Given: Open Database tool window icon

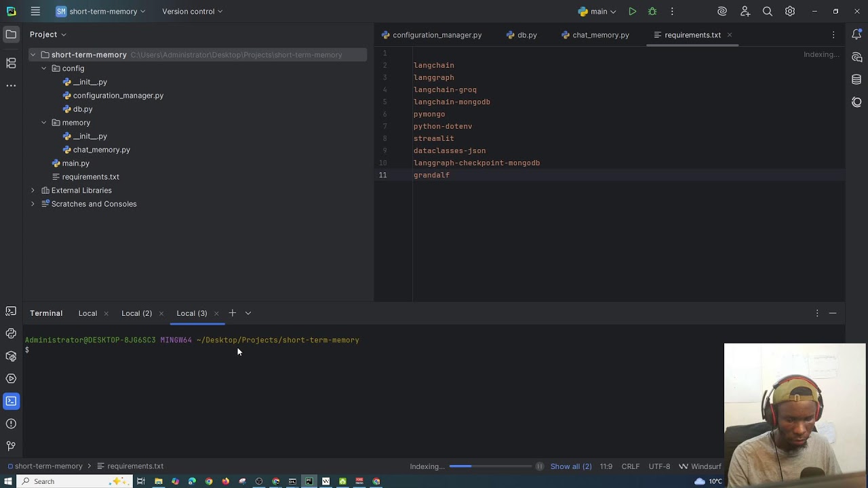Looking at the screenshot, I should pos(856,80).
